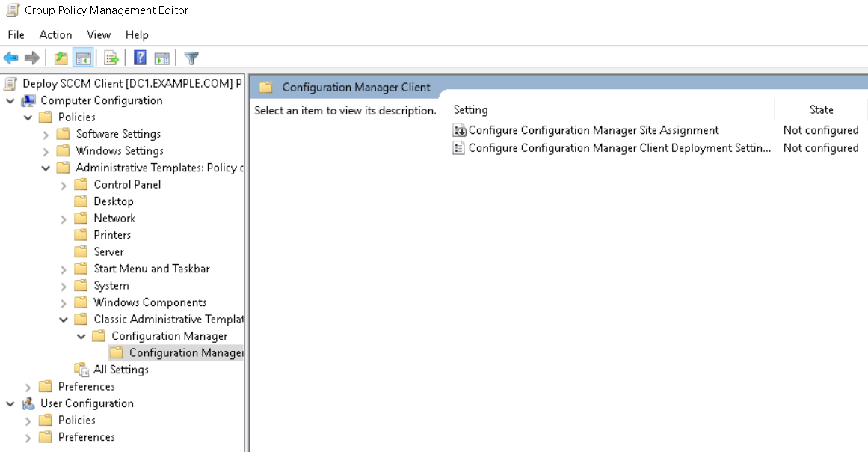The width and height of the screenshot is (868, 452).
Task: Click the Setting column header
Action: pyautogui.click(x=471, y=110)
